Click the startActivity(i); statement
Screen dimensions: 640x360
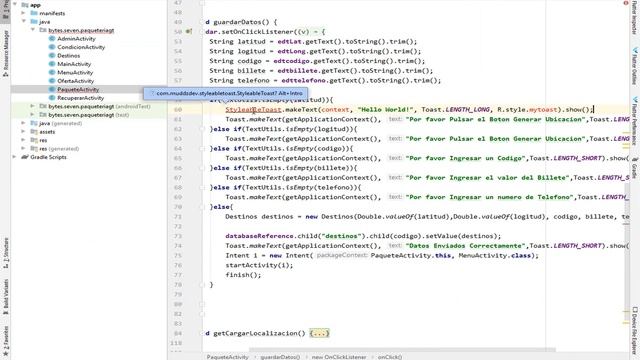[x=259, y=265]
